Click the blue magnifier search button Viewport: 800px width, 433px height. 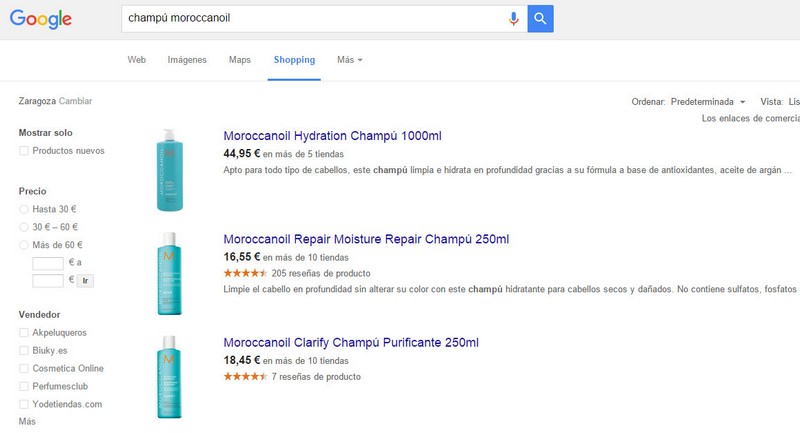click(540, 18)
